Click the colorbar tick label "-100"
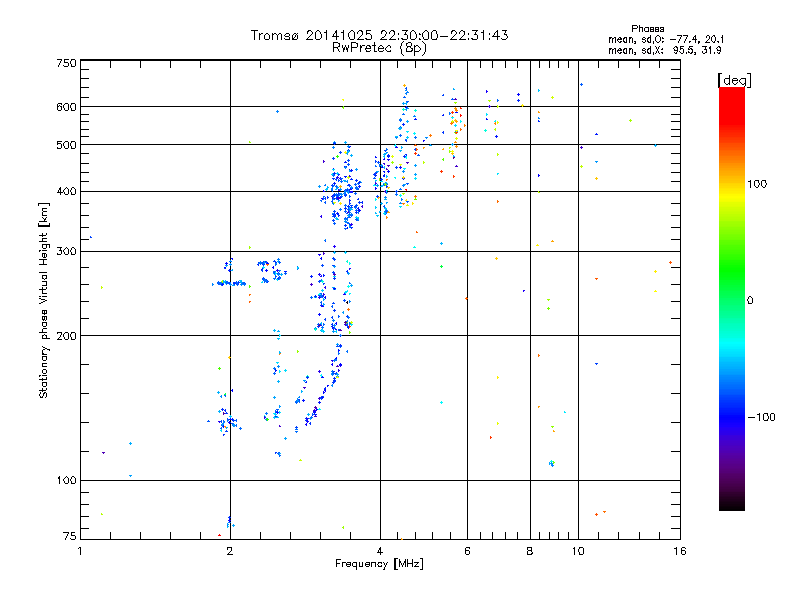Screen dimensions: 800x600 [761, 417]
